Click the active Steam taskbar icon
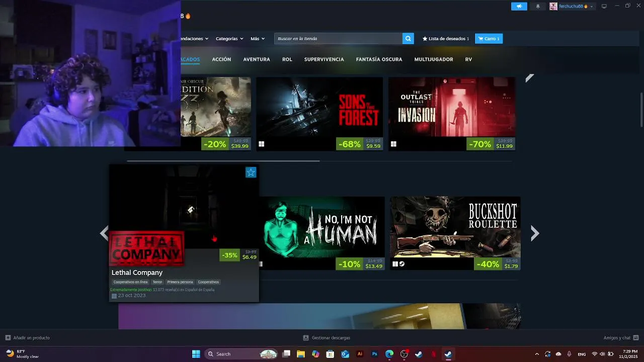This screenshot has width=644, height=362. pyautogui.click(x=448, y=354)
